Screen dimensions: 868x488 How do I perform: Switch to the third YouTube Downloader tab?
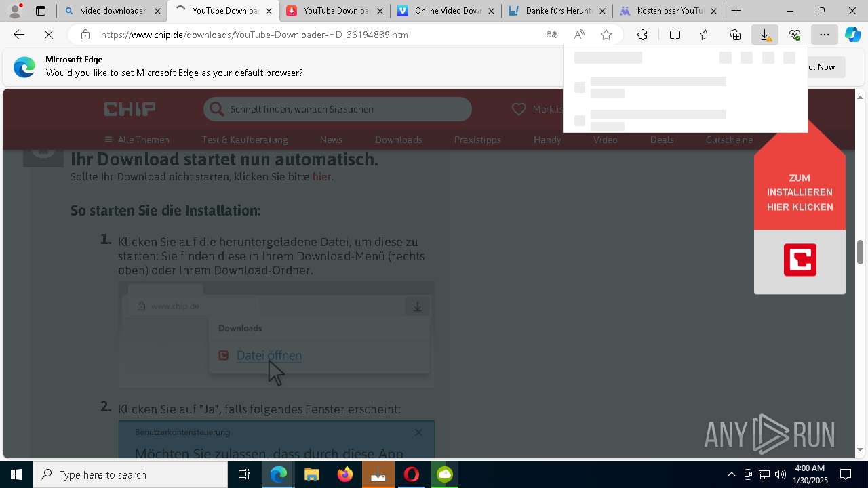click(328, 11)
